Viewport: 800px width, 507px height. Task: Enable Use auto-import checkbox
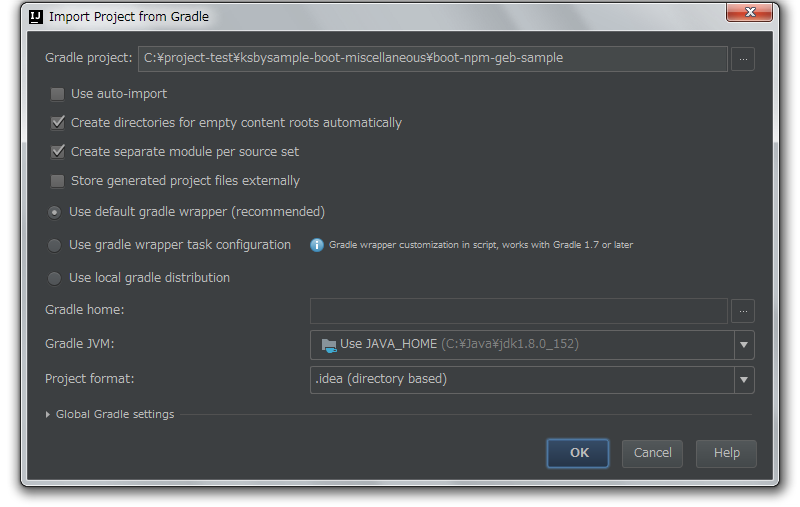[57, 94]
